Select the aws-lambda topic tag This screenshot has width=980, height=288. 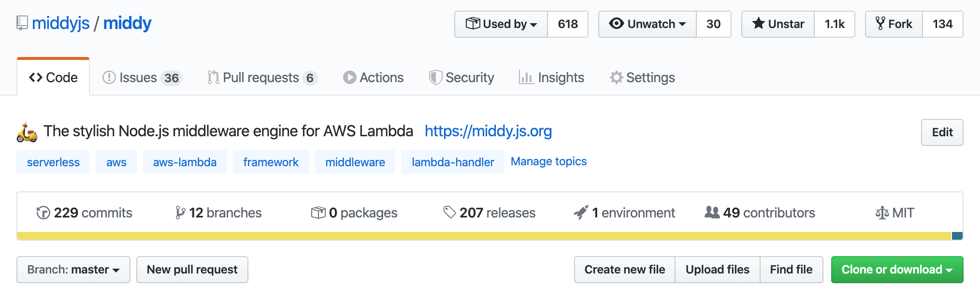pos(185,162)
